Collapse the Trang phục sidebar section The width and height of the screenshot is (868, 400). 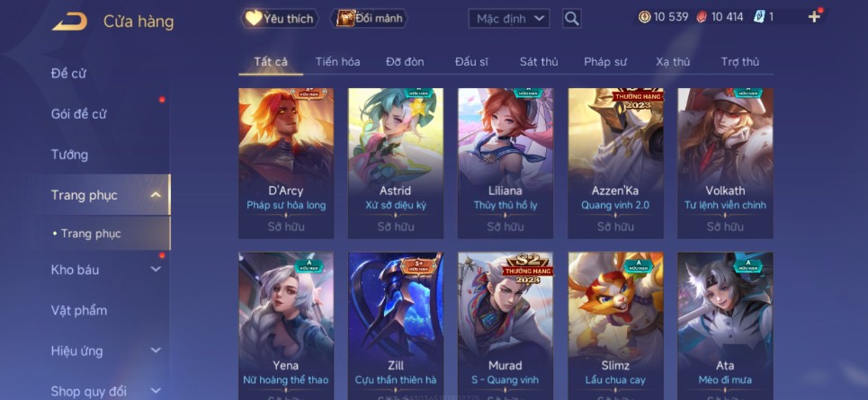[156, 195]
